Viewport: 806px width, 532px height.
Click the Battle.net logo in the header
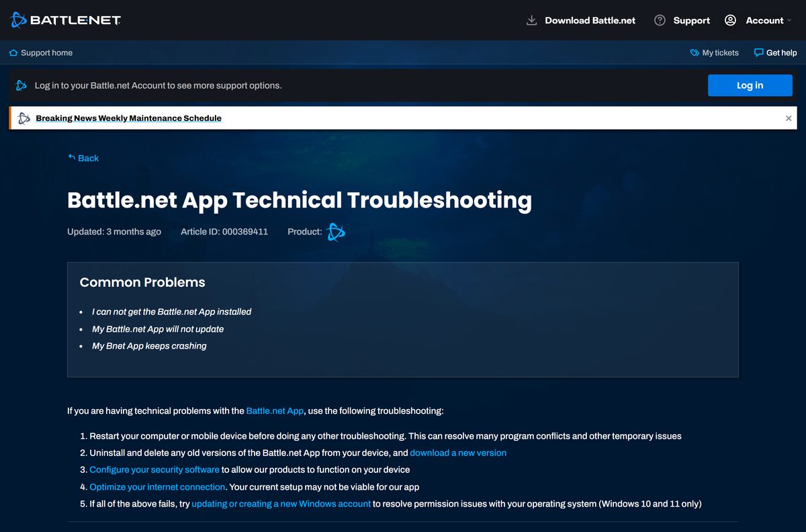coord(66,20)
